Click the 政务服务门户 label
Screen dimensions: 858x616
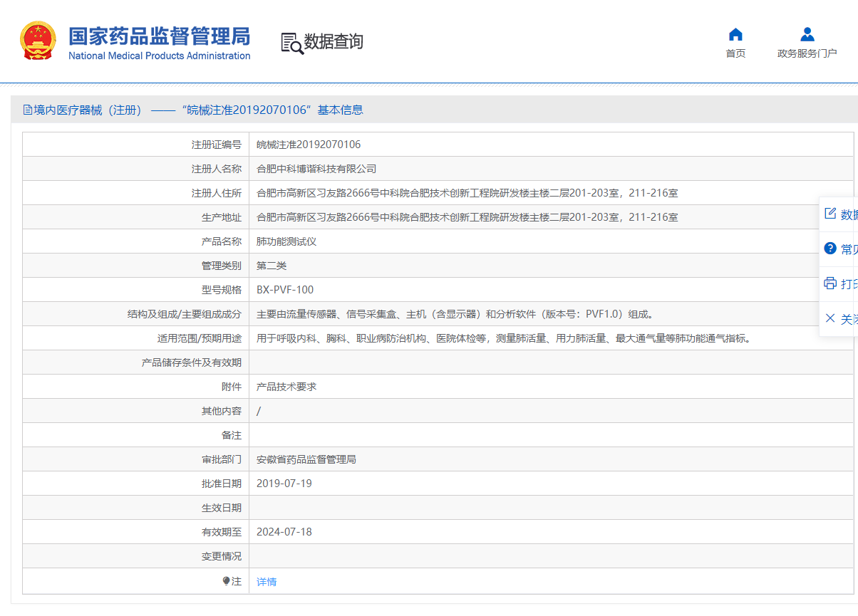[807, 53]
